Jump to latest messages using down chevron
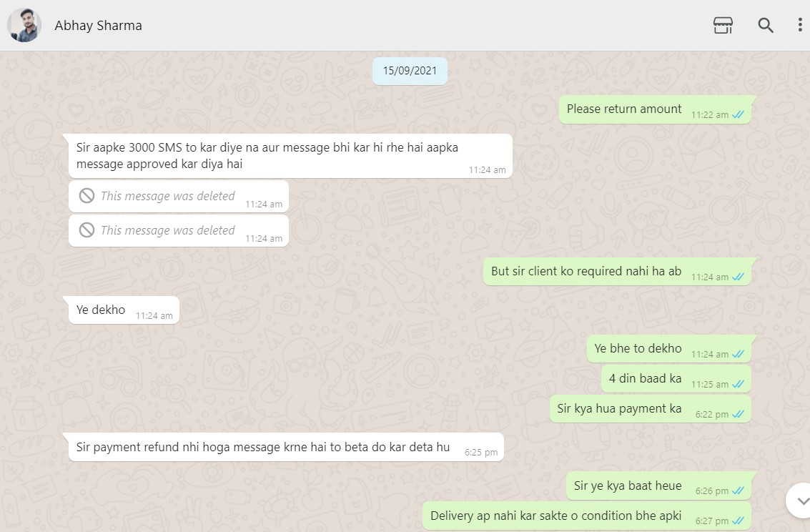Viewport: 810px width, 532px height. 800,501
